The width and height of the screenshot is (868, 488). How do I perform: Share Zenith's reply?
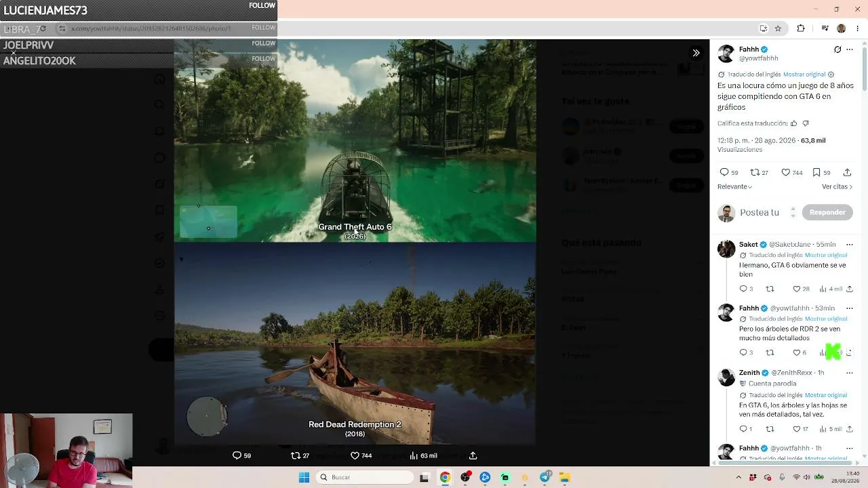[850, 429]
